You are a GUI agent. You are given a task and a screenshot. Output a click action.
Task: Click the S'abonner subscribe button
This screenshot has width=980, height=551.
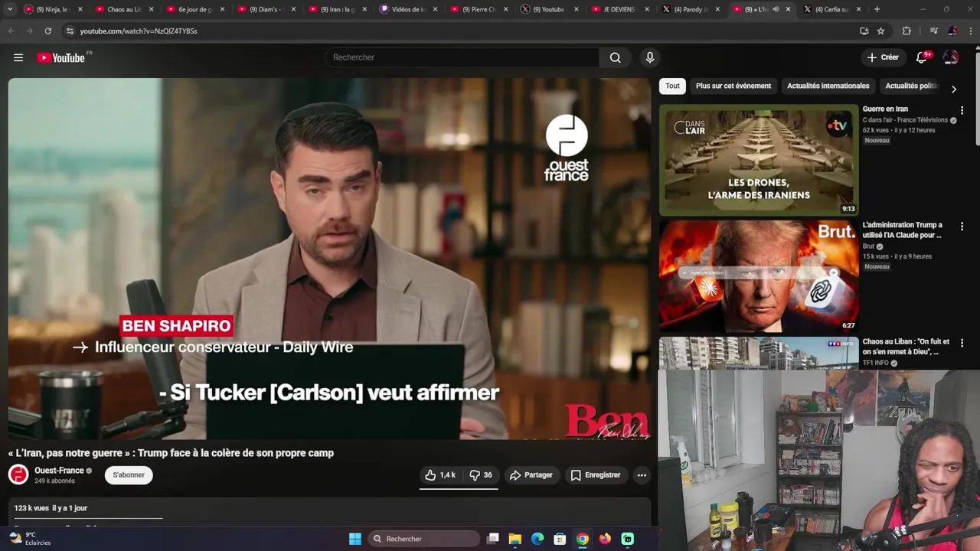(x=129, y=474)
